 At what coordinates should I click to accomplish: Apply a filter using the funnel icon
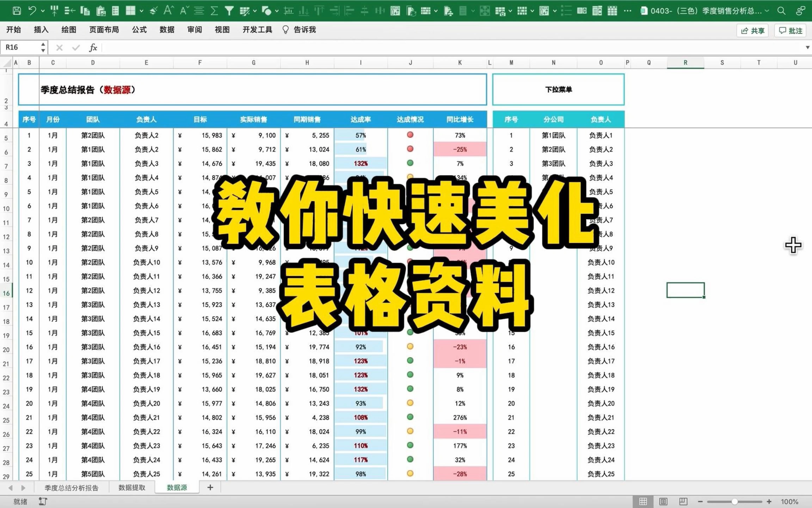(229, 11)
